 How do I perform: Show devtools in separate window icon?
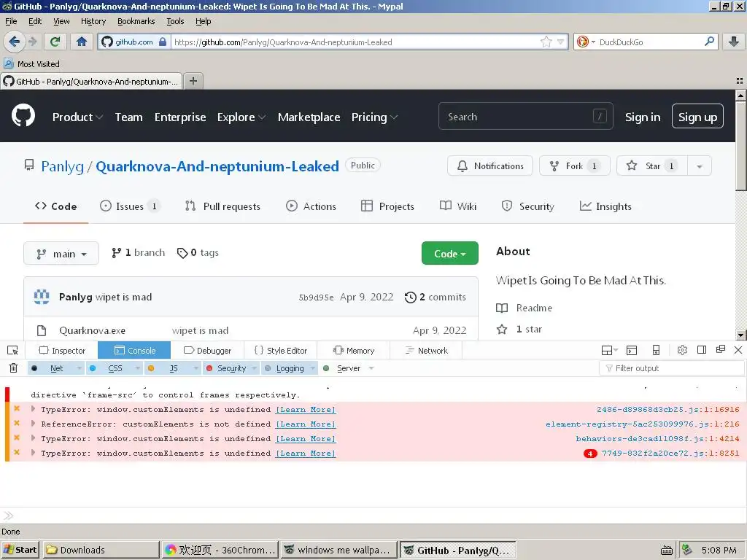720,349
